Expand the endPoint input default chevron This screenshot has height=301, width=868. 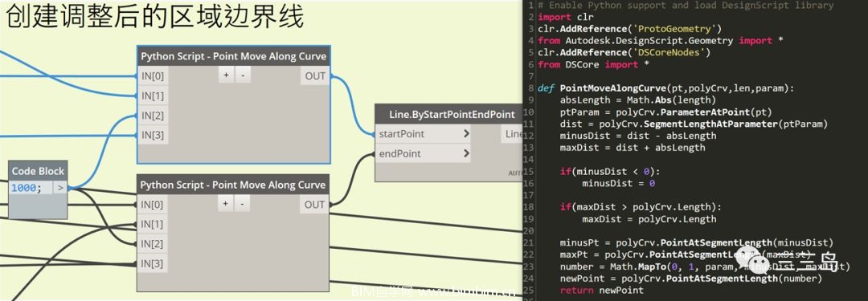coord(466,153)
